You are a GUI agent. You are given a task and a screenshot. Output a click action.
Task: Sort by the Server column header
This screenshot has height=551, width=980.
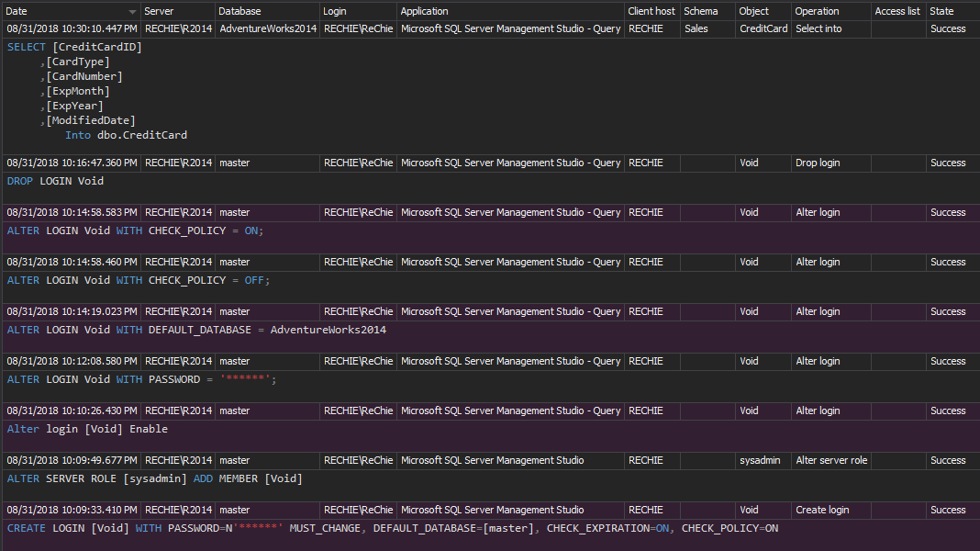[x=159, y=11]
